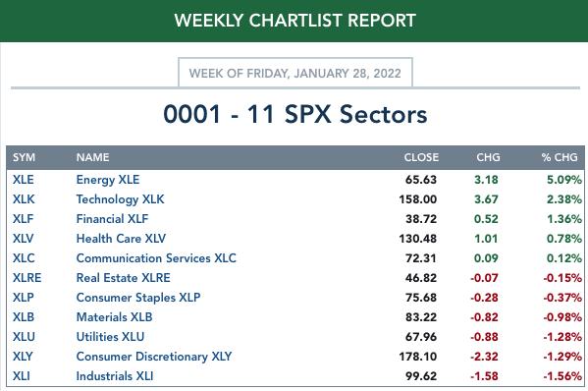Open the Communication Services XLC link
The image size is (588, 391).
156,258
